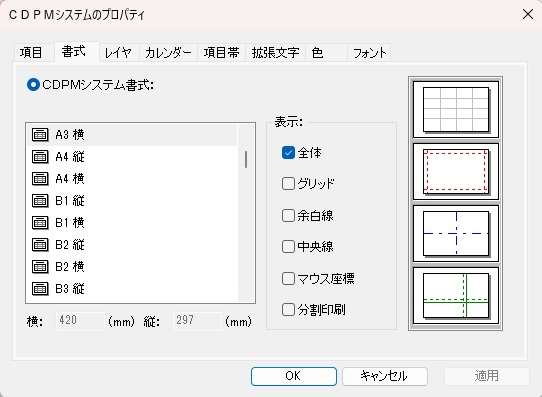Click the paper icon beside B3 縦

(x=40, y=289)
